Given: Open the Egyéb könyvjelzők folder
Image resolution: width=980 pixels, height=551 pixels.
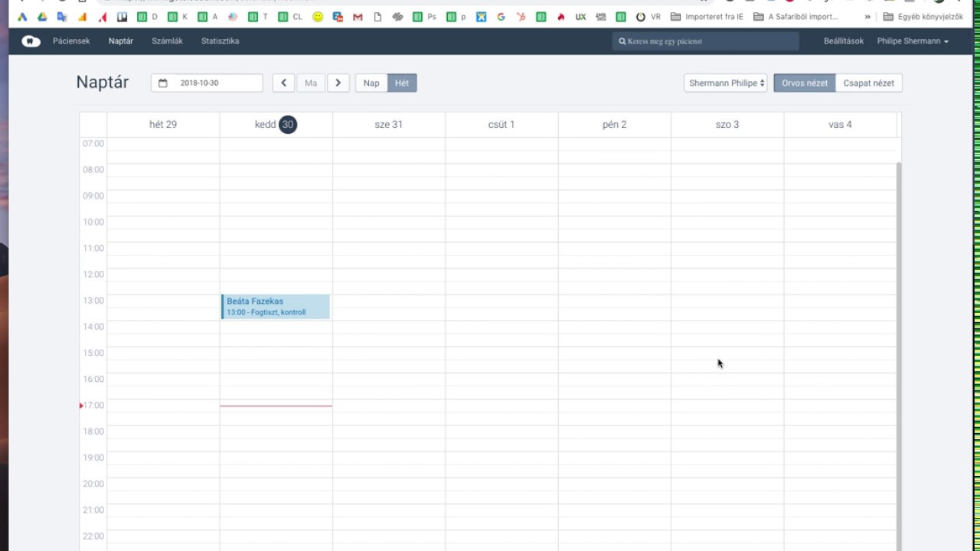Looking at the screenshot, I should pyautogui.click(x=923, y=17).
